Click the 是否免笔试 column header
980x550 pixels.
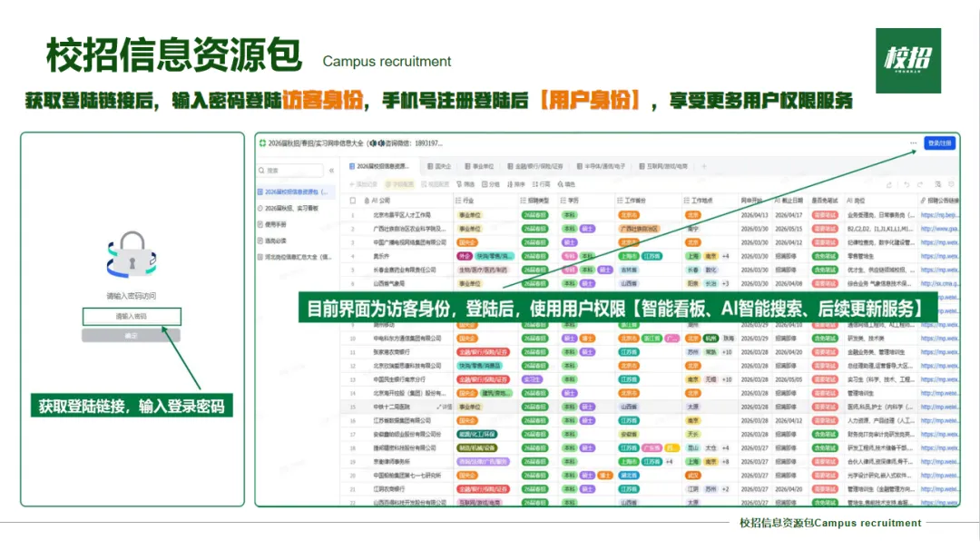click(824, 201)
